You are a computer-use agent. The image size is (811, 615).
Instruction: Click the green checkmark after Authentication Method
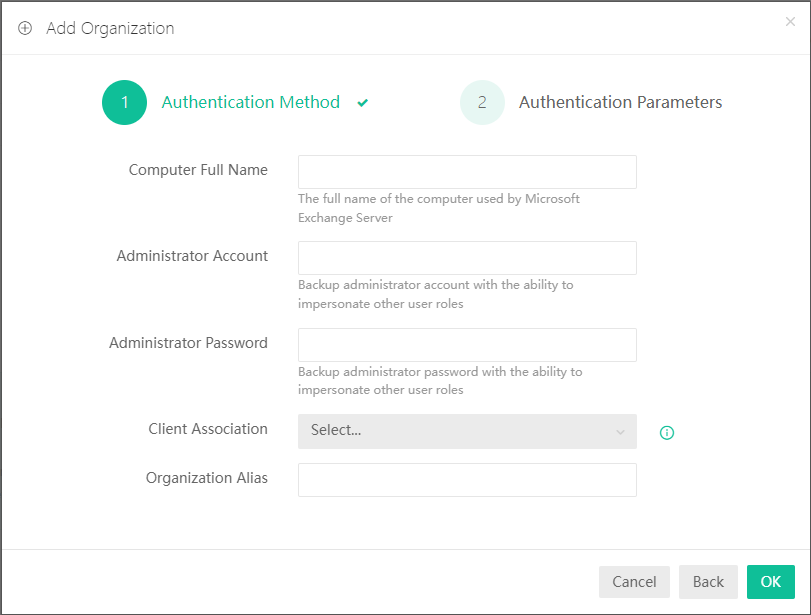click(362, 103)
